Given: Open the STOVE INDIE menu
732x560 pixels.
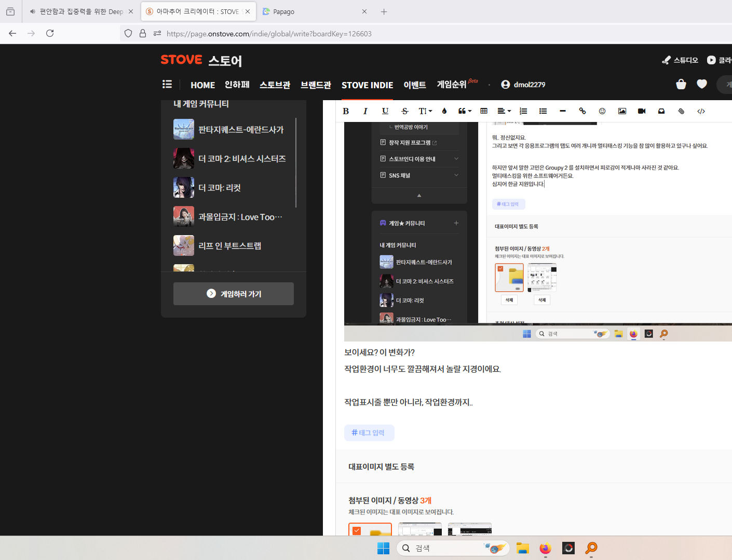Looking at the screenshot, I should pyautogui.click(x=367, y=85).
